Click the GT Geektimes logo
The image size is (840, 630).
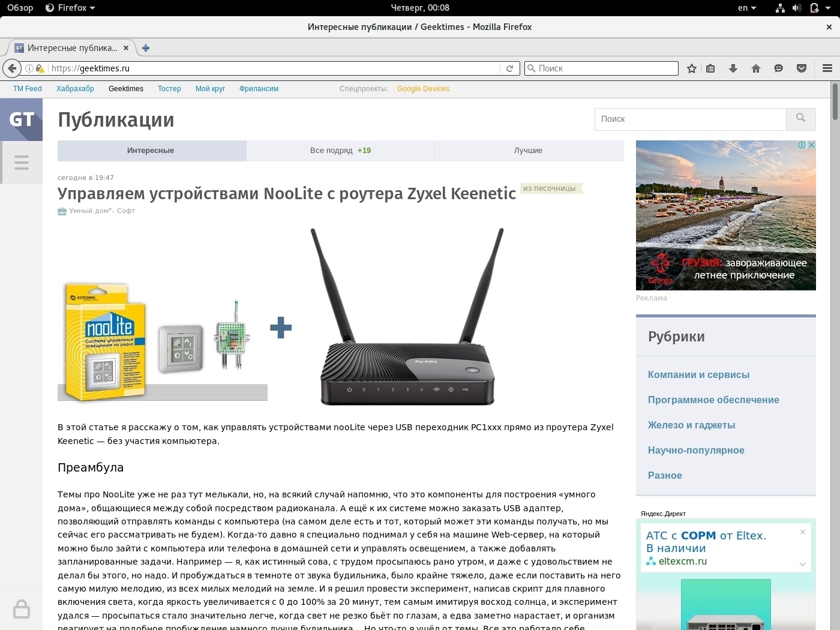(x=22, y=119)
